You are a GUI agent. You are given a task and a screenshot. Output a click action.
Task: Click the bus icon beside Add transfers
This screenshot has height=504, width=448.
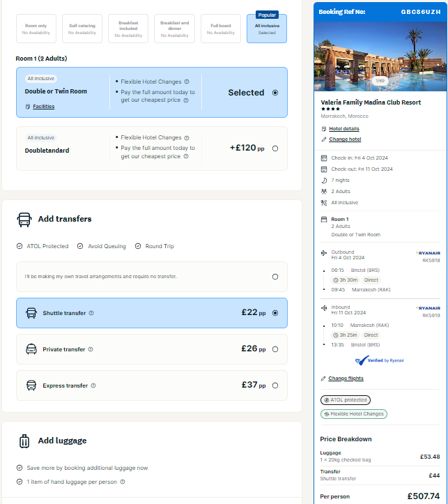(24, 220)
